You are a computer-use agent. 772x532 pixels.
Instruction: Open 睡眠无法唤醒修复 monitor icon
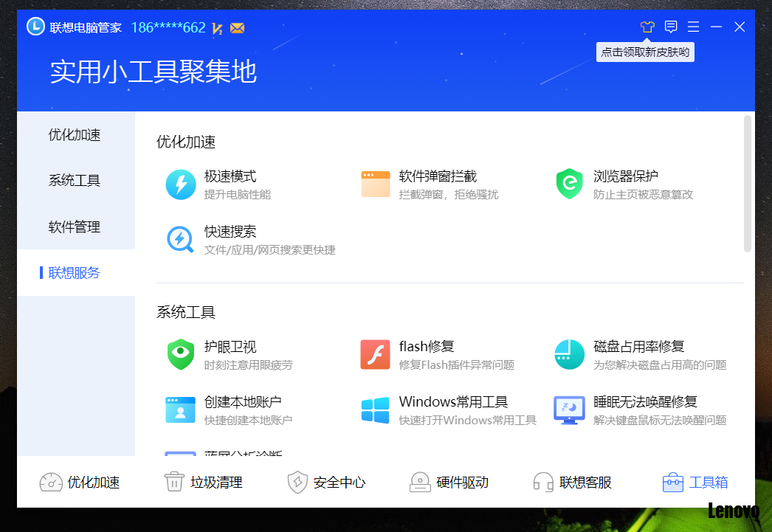point(569,410)
